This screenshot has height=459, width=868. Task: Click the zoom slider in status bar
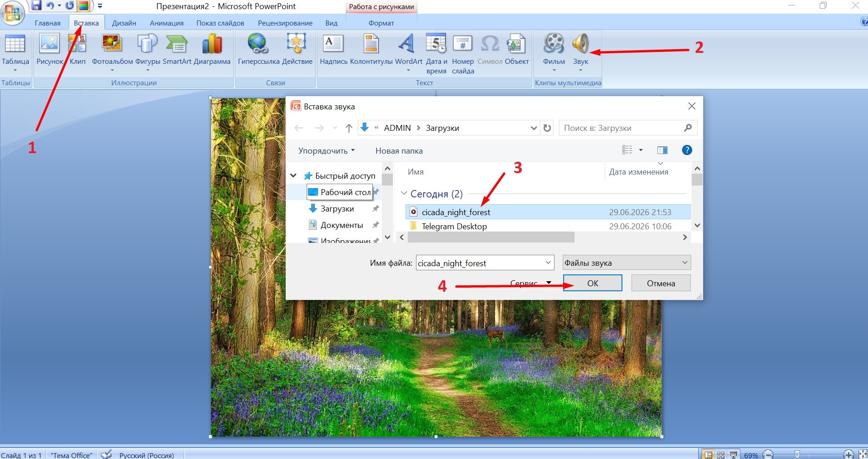coord(797,455)
